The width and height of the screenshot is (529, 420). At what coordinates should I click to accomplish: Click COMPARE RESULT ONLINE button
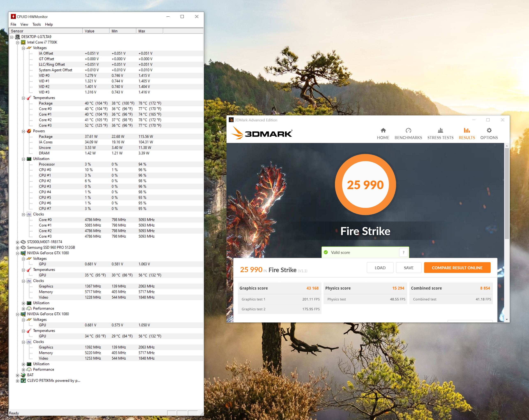(x=457, y=268)
